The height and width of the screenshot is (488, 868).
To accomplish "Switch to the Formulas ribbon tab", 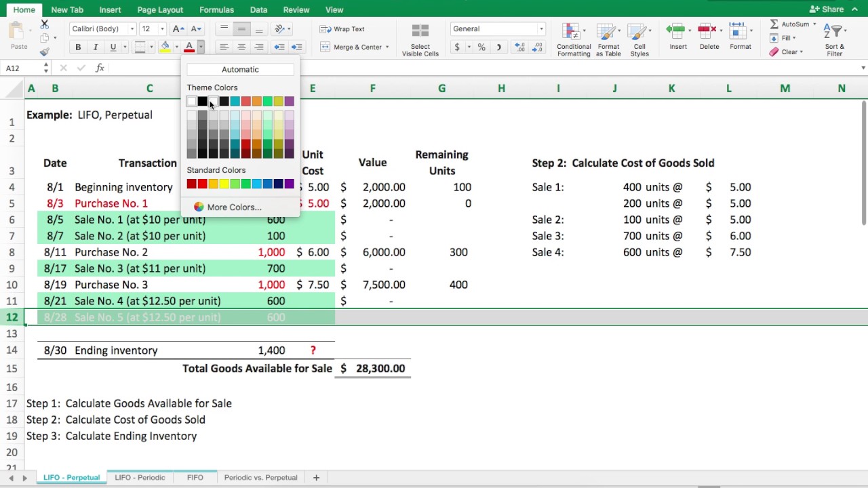I will tap(216, 9).
